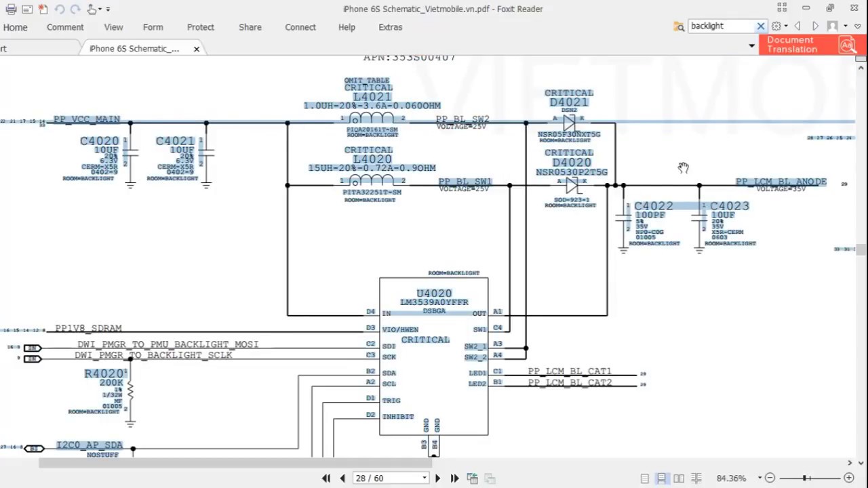Click the R4020 resistor label
868x488 pixels.
coord(104,373)
